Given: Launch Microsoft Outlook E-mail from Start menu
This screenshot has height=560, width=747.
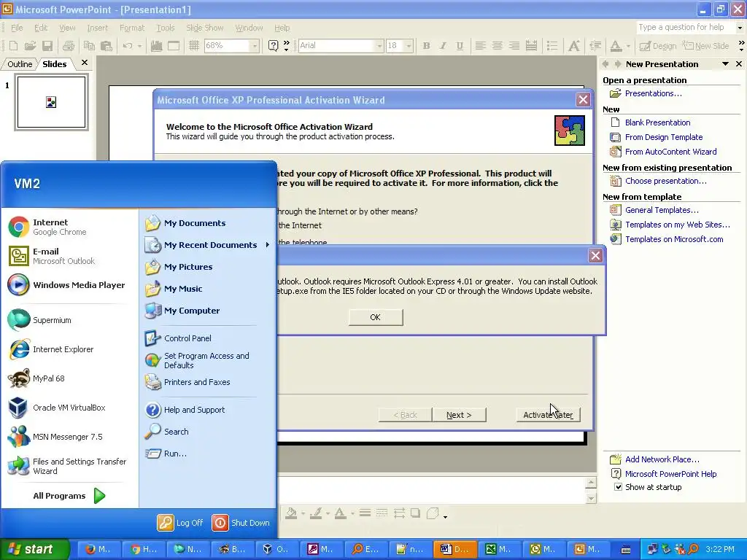Looking at the screenshot, I should tap(68, 256).
